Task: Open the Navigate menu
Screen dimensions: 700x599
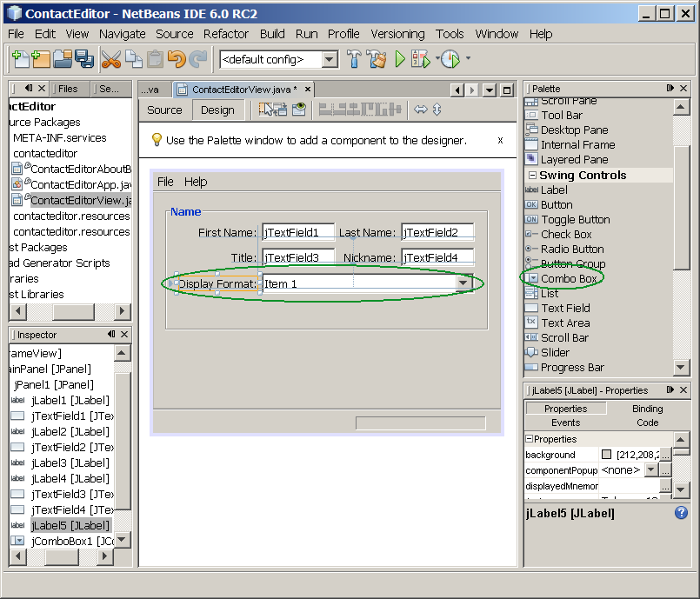Action: coord(123,34)
